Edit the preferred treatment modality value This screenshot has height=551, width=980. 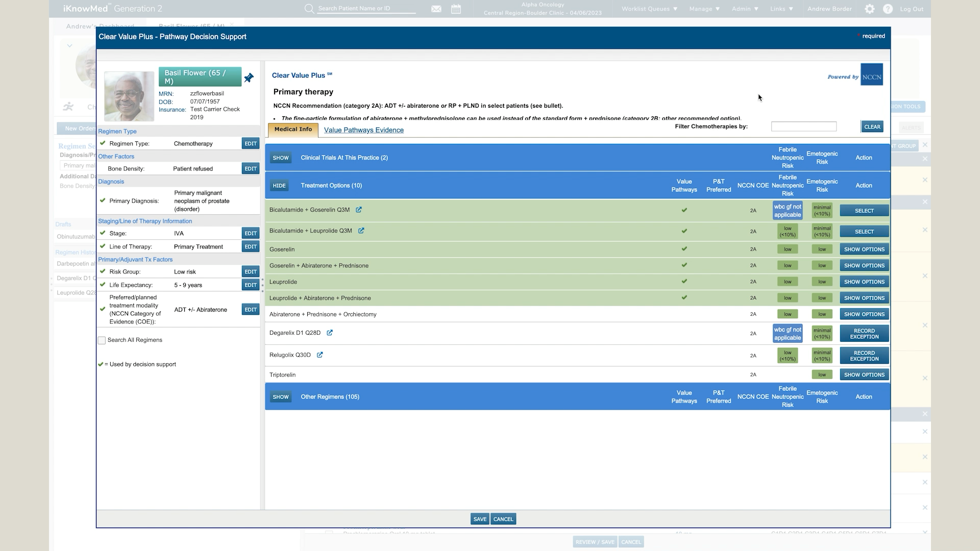pyautogui.click(x=251, y=309)
